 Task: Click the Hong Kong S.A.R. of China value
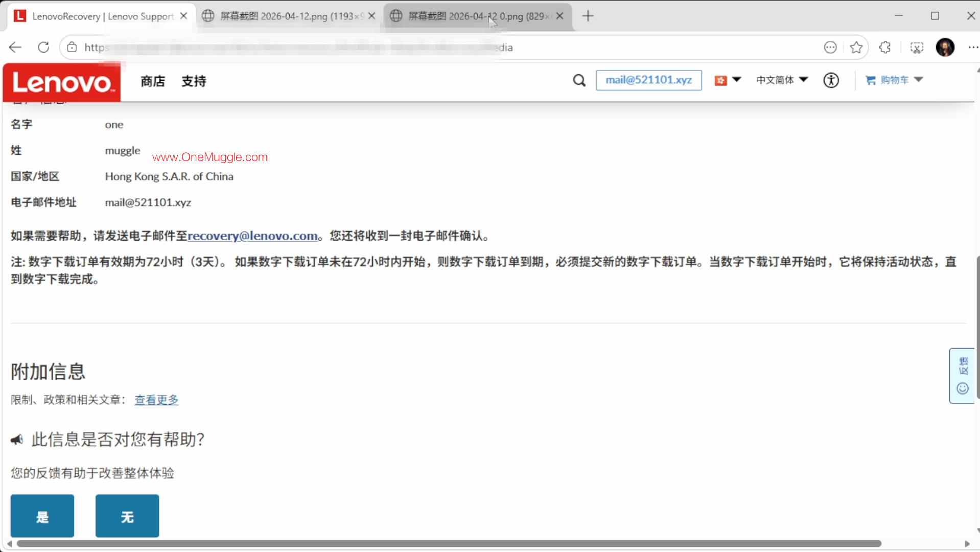(169, 177)
